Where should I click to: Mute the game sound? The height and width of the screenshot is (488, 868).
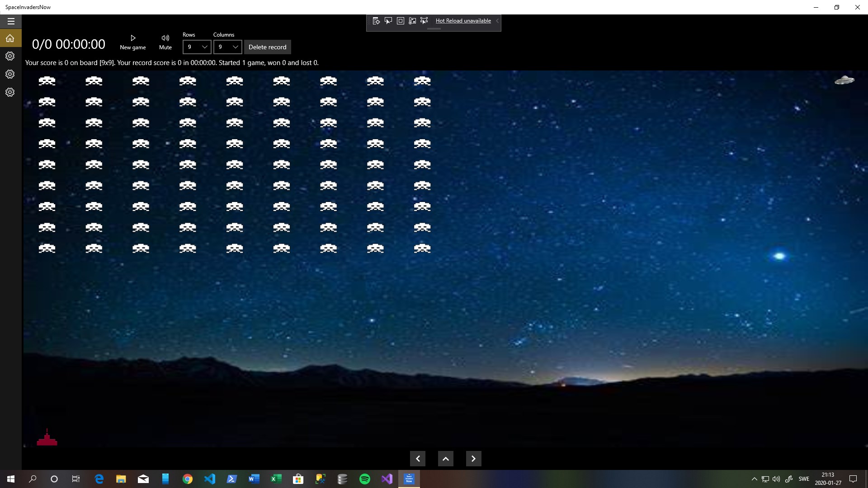pos(165,42)
